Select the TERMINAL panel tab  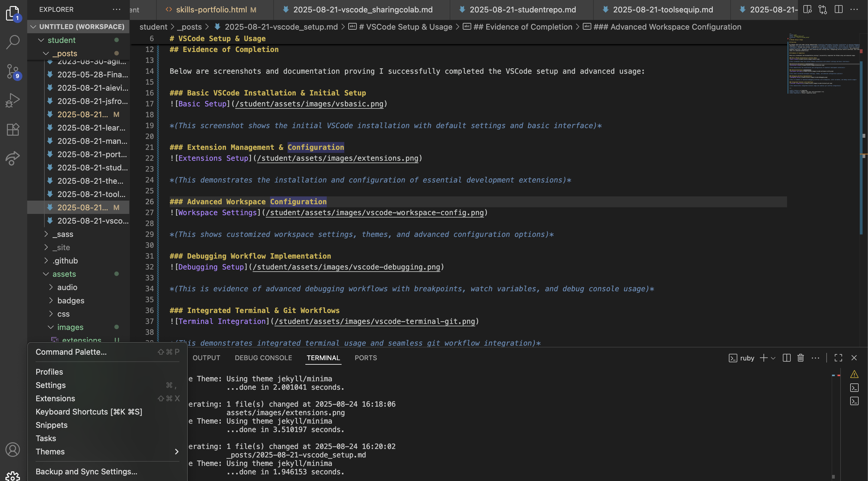(323, 358)
